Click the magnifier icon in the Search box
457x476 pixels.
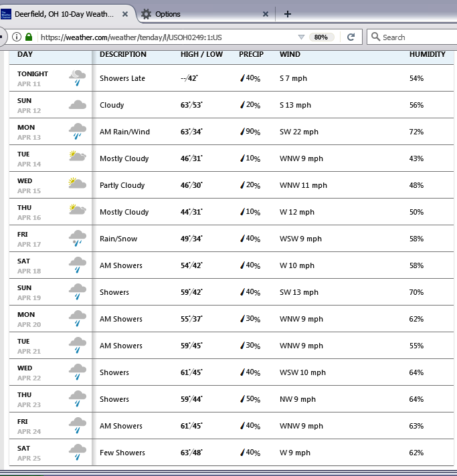375,37
